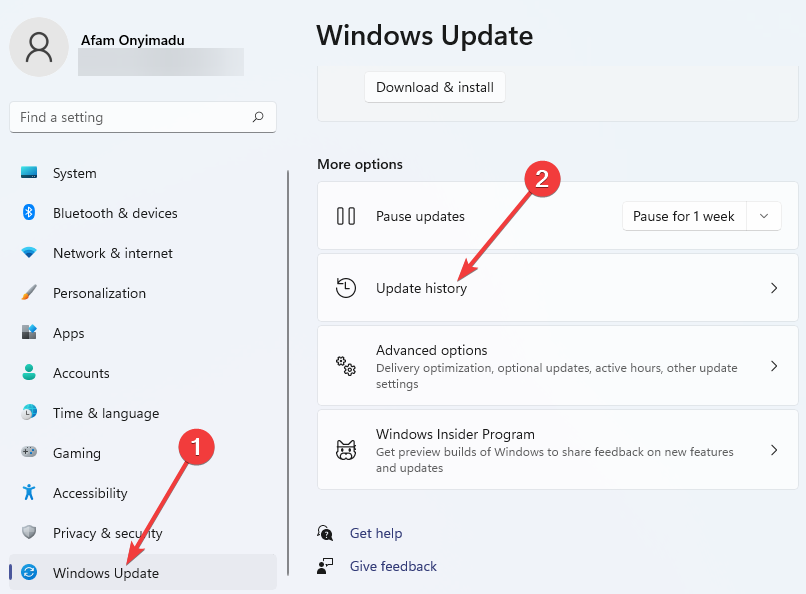Open Advanced options chevron

tap(774, 366)
